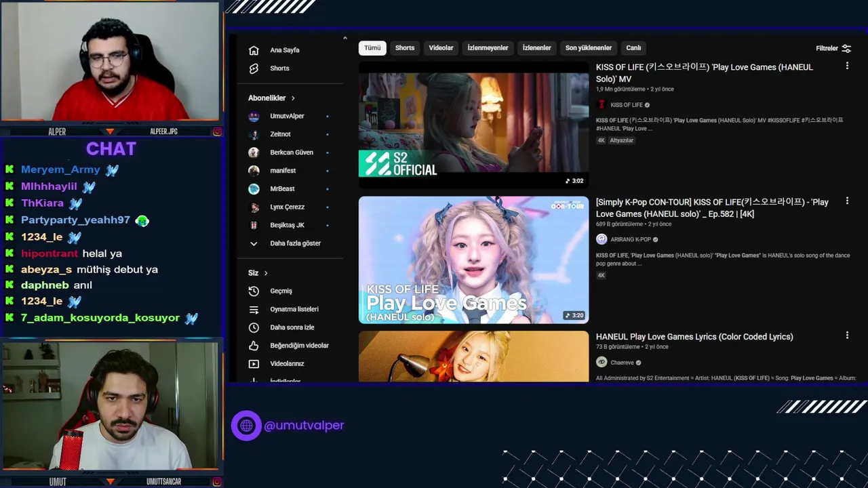Select the İzlenenler filter chip
Screen dimensions: 868x488
(x=536, y=48)
